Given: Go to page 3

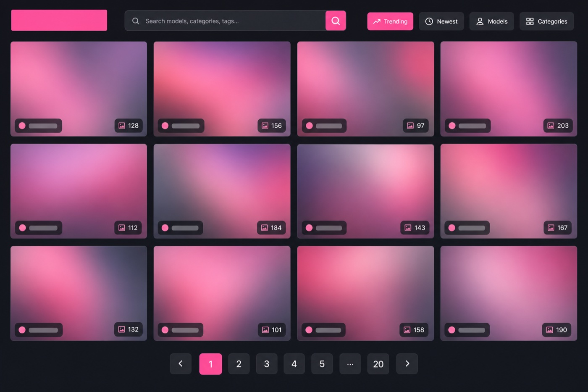Looking at the screenshot, I should pyautogui.click(x=267, y=364).
